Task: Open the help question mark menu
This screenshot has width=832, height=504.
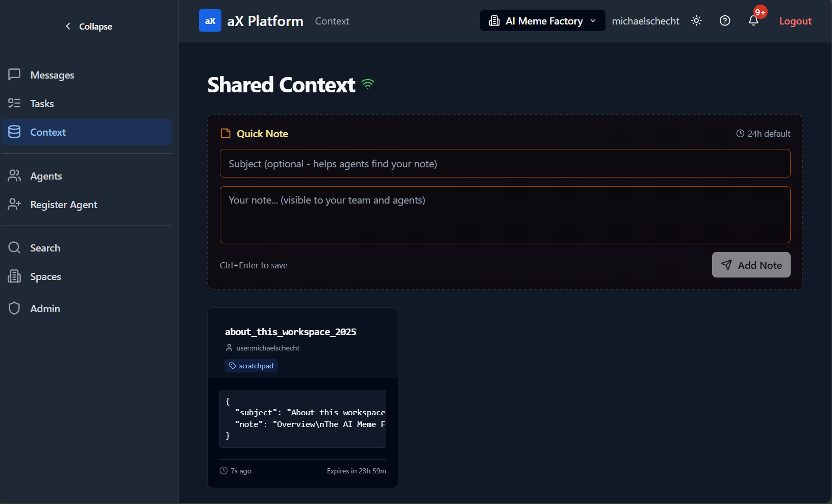Action: (x=724, y=20)
